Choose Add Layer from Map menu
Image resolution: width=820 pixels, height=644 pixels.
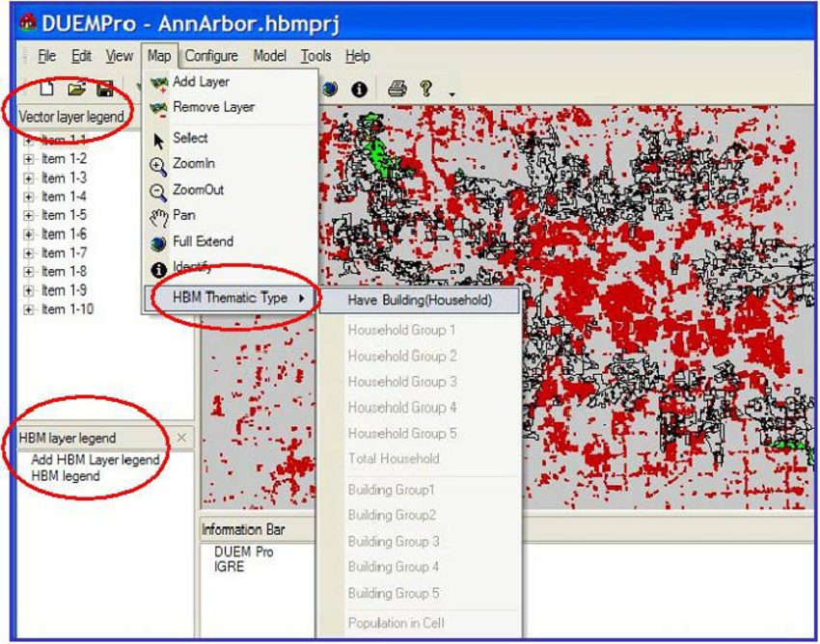(x=231, y=82)
